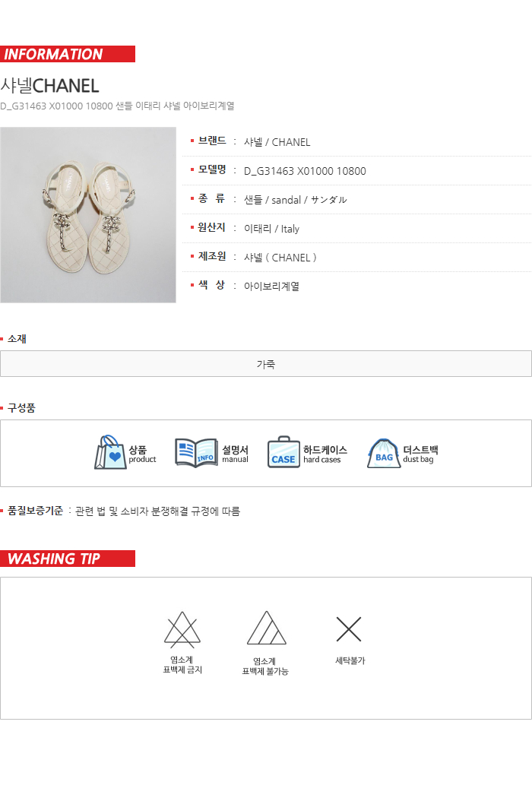Viewport: 532px width, 785px height.
Task: Click the 브랜드 value 샤넬 / CHANEL
Action: pyautogui.click(x=277, y=142)
